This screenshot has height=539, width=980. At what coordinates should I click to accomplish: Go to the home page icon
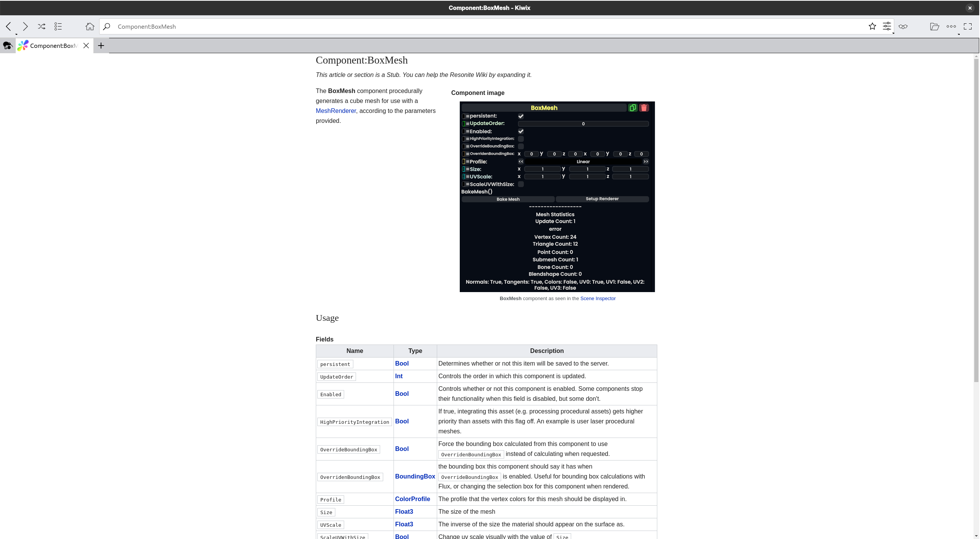[x=90, y=26]
